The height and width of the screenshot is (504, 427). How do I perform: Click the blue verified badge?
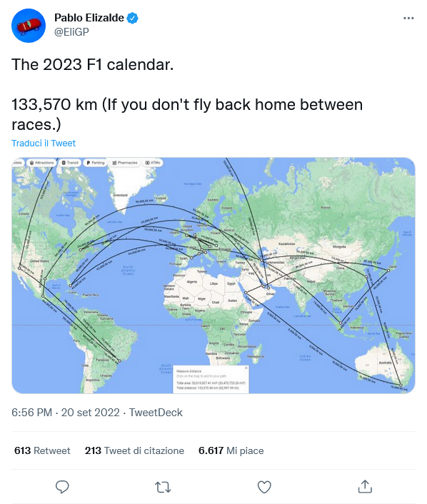point(133,18)
